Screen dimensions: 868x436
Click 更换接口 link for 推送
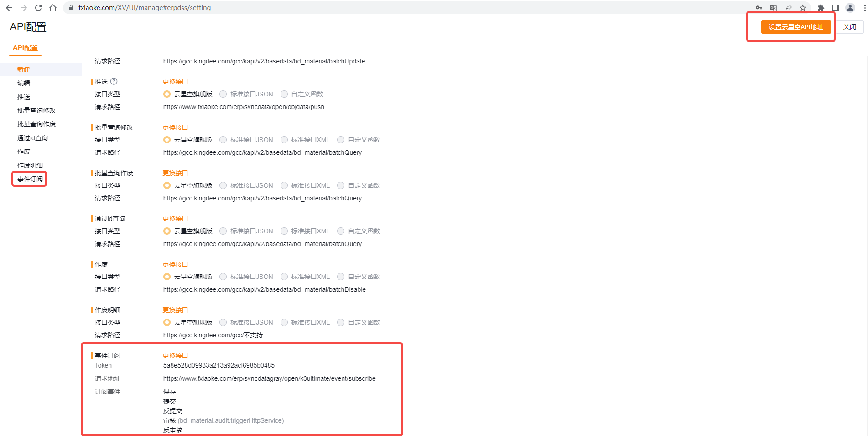pos(176,82)
